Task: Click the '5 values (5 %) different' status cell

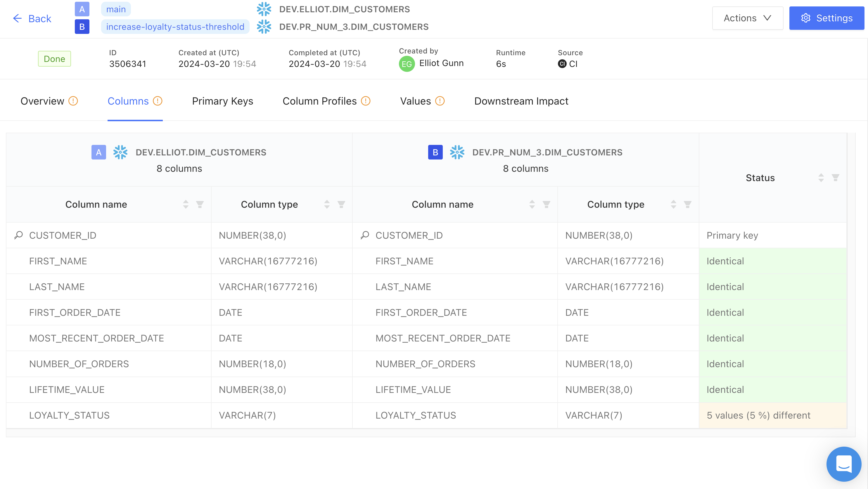Action: point(773,415)
